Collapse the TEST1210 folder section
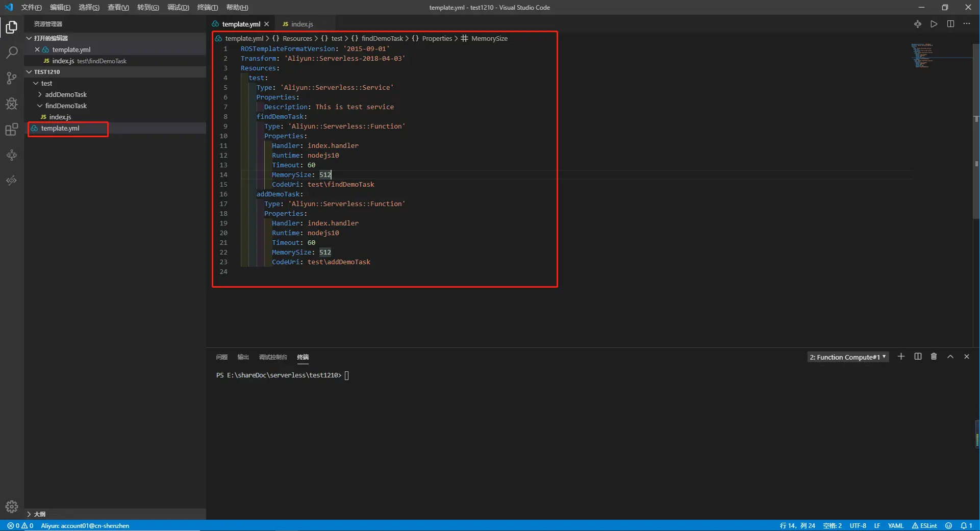Image resolution: width=980 pixels, height=531 pixels. [x=115, y=72]
